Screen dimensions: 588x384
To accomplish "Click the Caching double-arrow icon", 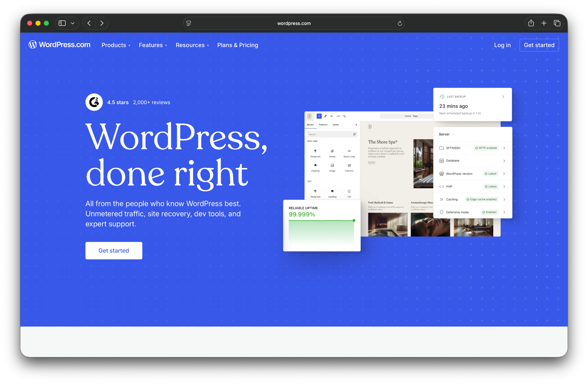I will click(442, 199).
